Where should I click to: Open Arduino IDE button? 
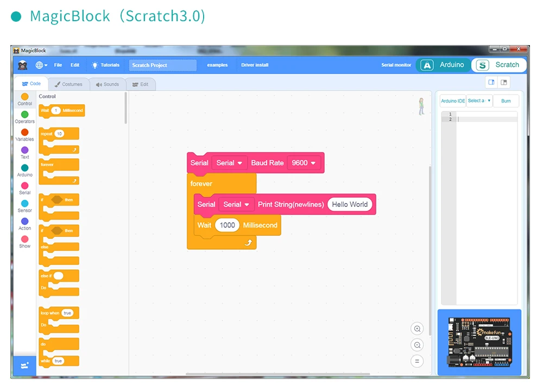(453, 101)
